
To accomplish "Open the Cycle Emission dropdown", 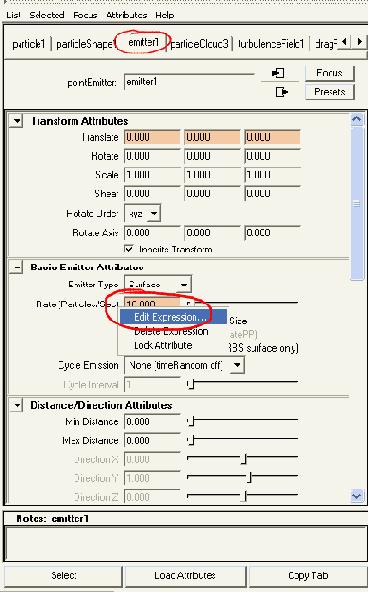I will 184,365.
